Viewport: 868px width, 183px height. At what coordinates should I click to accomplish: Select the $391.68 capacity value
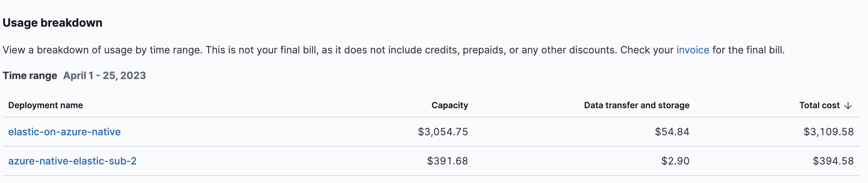point(448,161)
